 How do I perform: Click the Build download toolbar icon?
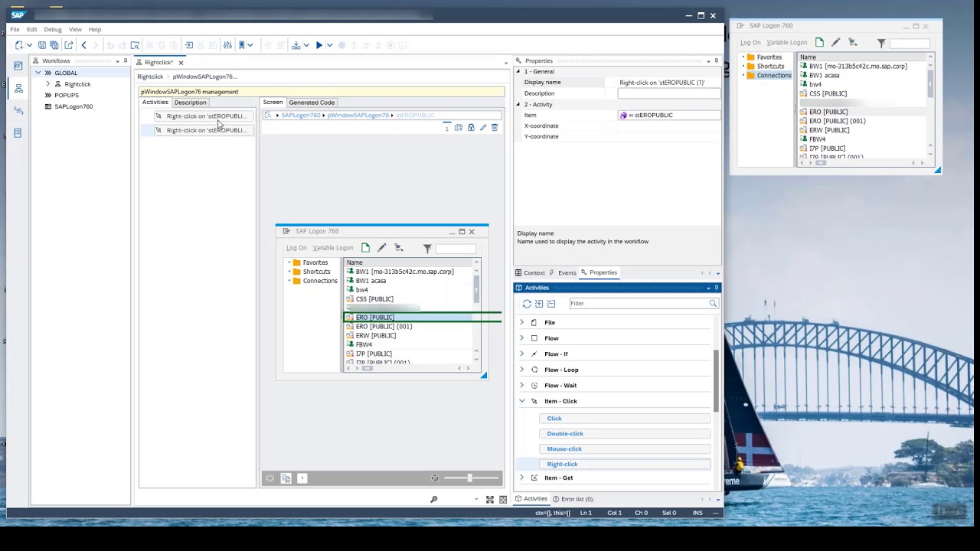296,45
